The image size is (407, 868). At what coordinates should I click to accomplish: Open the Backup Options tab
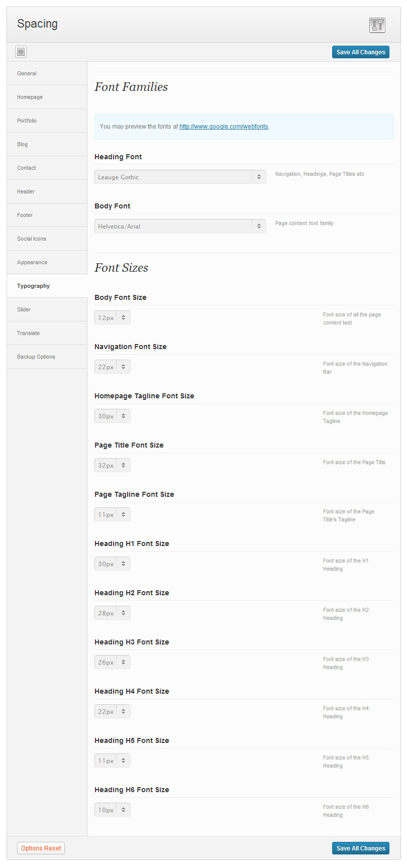click(47, 357)
